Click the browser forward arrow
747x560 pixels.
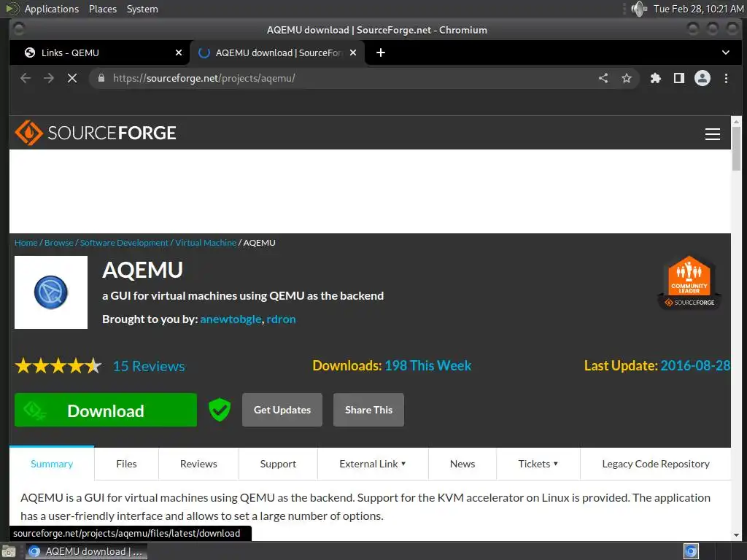coord(49,78)
